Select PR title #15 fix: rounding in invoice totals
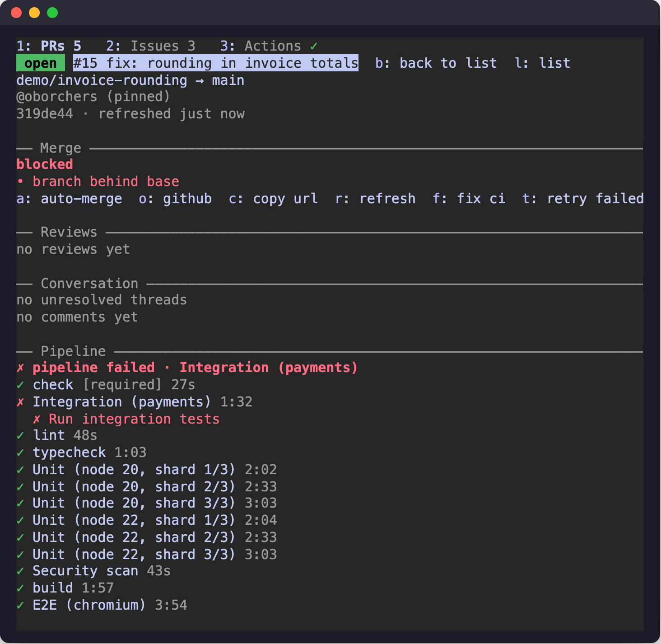 [x=216, y=63]
